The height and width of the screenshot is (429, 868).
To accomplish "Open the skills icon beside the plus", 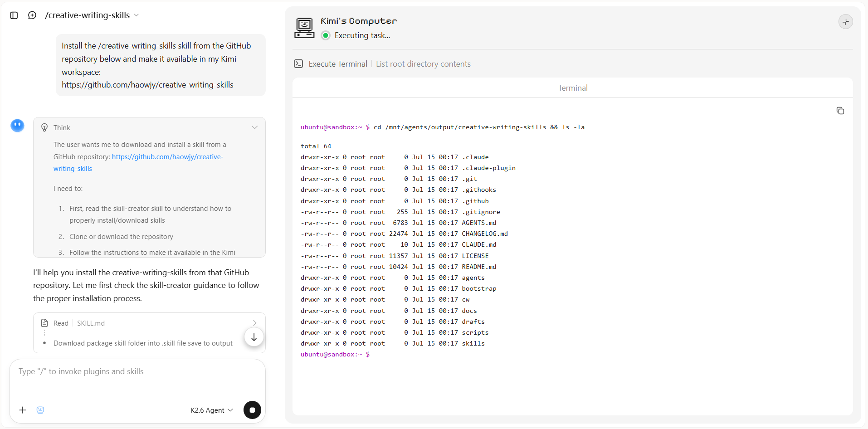I will pos(40,410).
